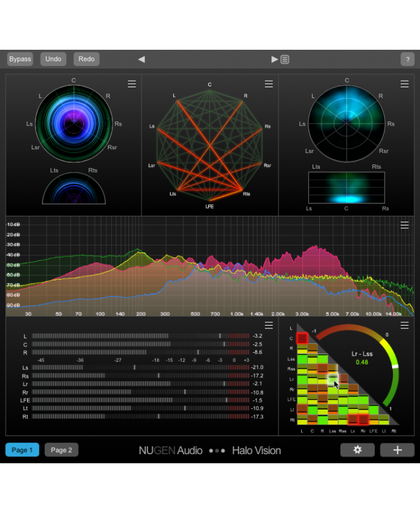
Task: Click the 0.48 correlation value
Action: 362,362
